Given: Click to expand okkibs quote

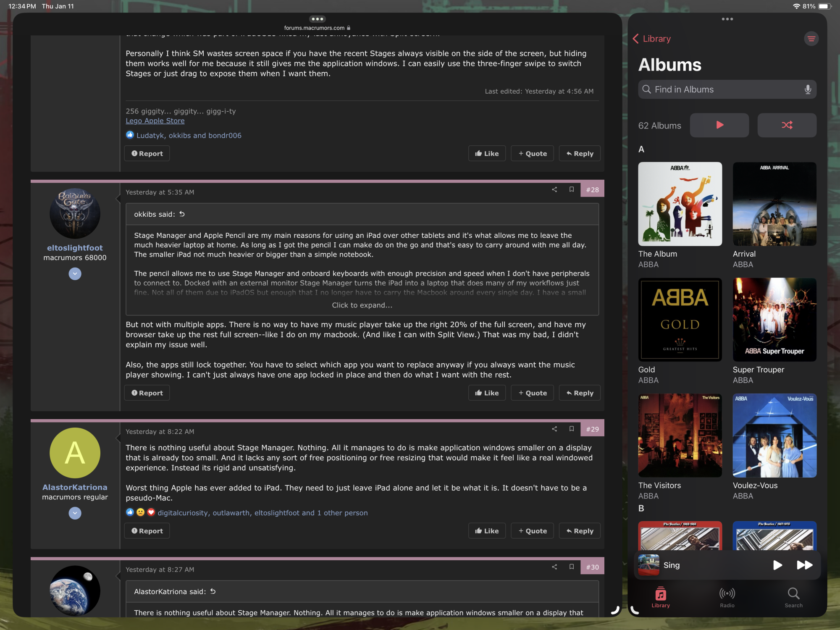Looking at the screenshot, I should pos(362,305).
